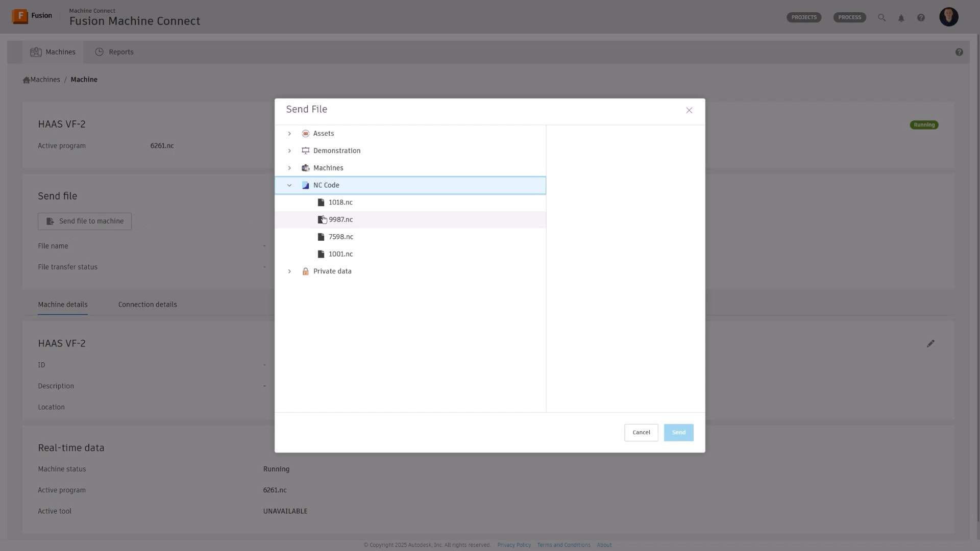Select the 9987.nc file
Image resolution: width=980 pixels, height=551 pixels.
(x=410, y=220)
